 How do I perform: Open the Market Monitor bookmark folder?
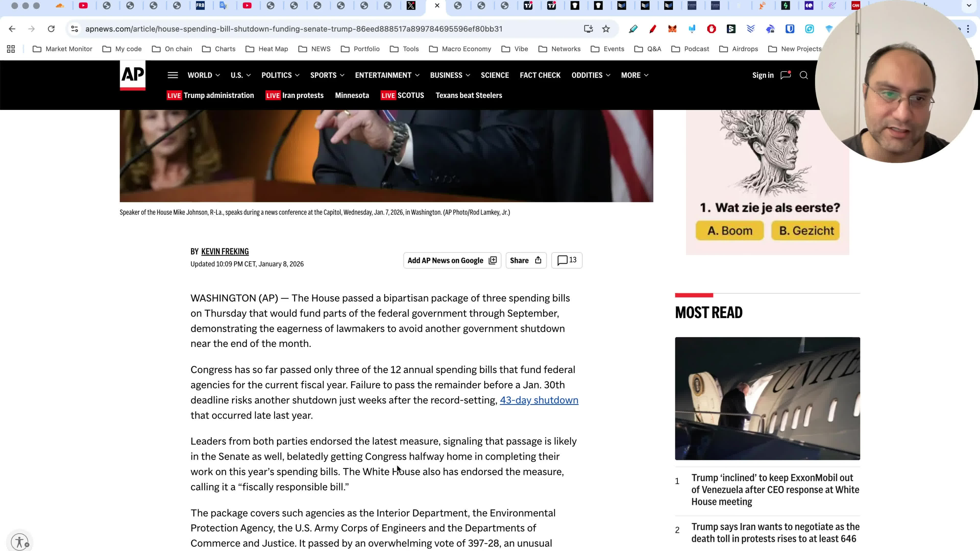point(63,49)
